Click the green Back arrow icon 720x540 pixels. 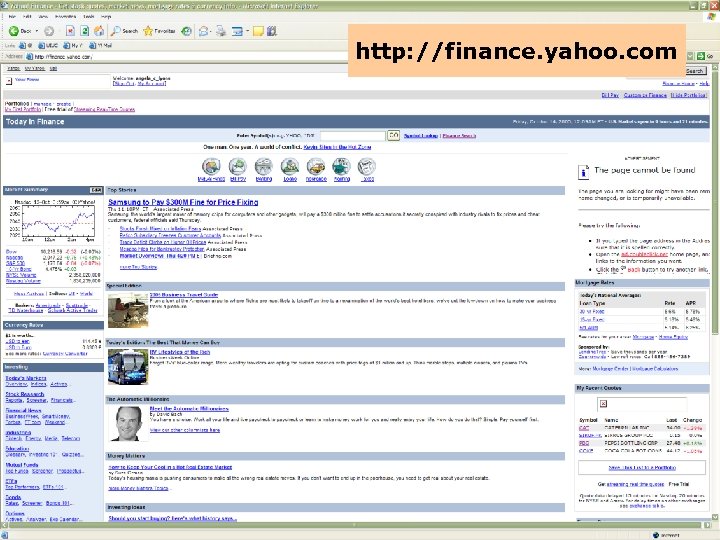14,31
